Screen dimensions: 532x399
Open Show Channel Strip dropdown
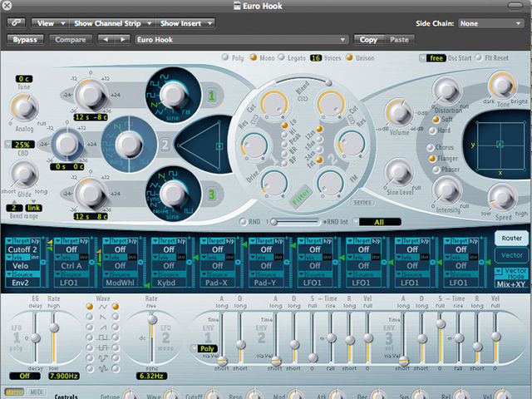pos(112,23)
